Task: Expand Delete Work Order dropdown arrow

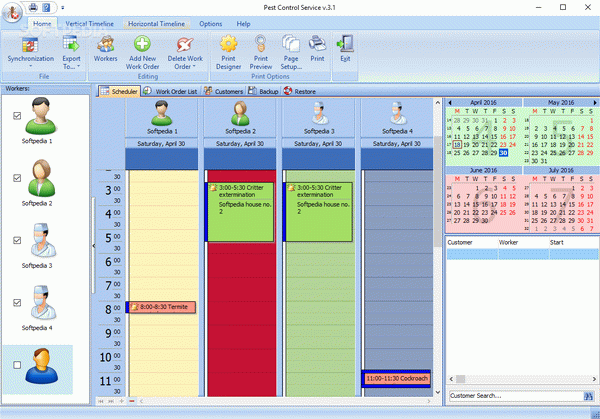Action: 194,67
